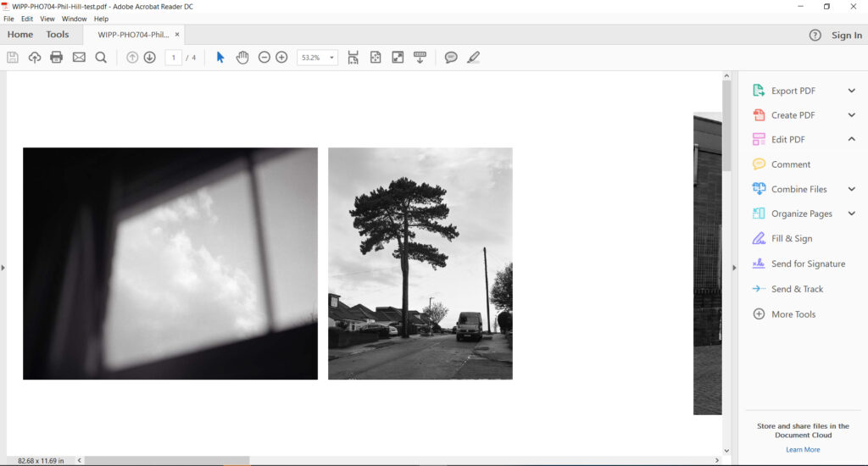The height and width of the screenshot is (466, 868).
Task: Click the Save file icon
Action: point(12,57)
